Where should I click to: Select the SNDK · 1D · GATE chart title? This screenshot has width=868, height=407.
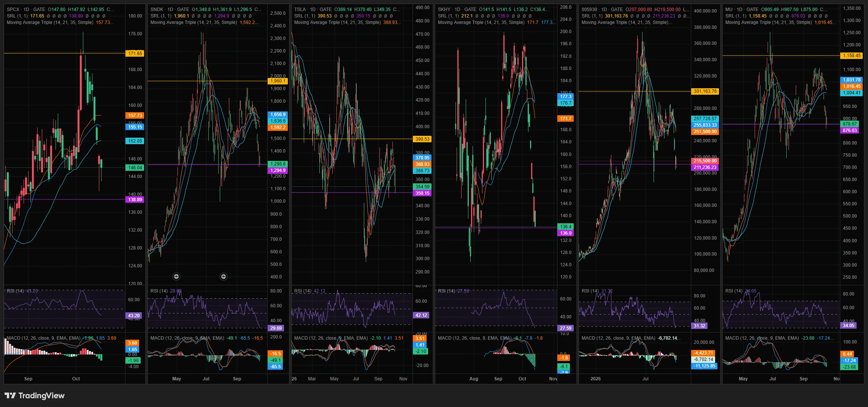[170, 10]
